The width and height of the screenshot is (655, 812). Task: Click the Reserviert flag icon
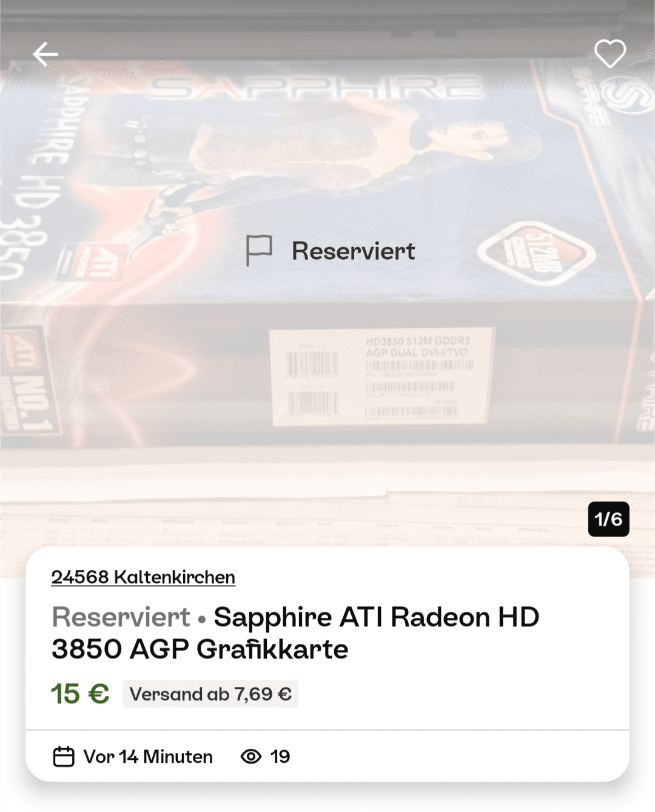click(x=259, y=251)
